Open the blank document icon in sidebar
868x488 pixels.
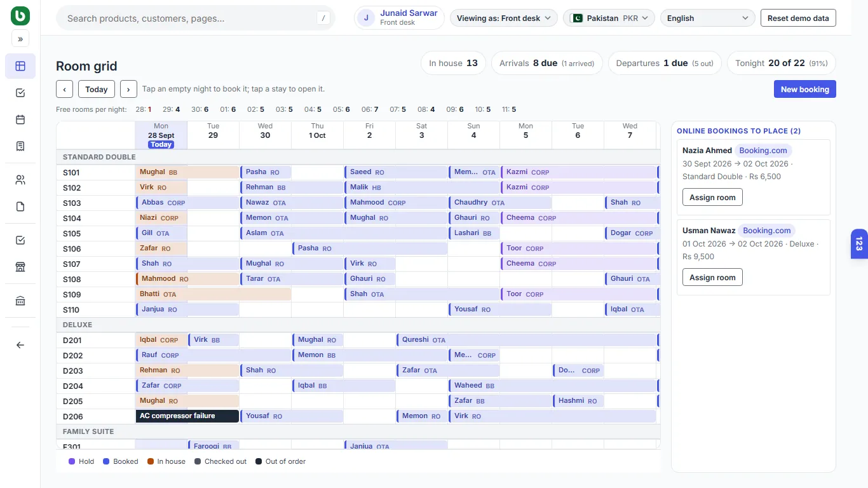[x=20, y=207]
